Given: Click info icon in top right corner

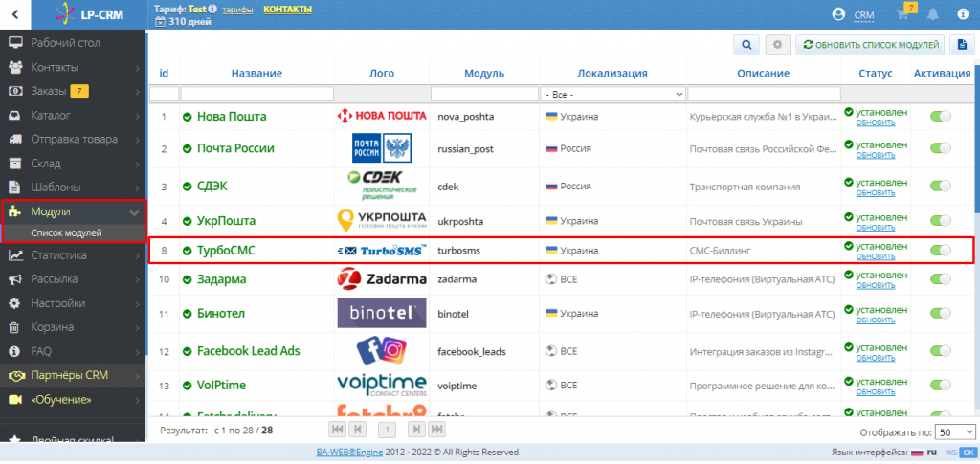Looking at the screenshot, I should coord(963,14).
